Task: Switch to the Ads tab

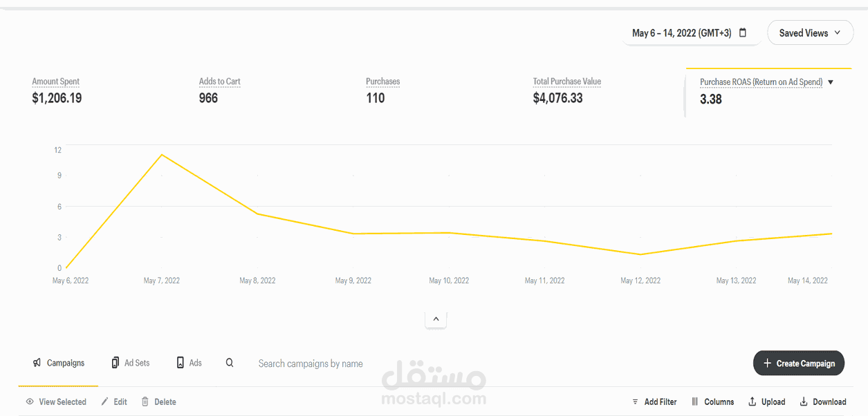Action: click(x=189, y=363)
